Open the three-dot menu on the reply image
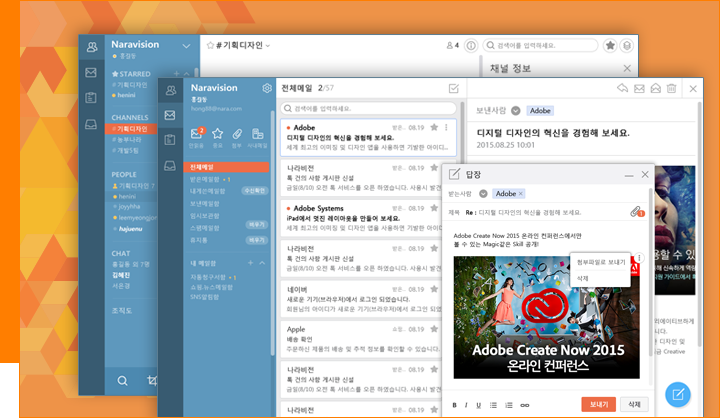The width and height of the screenshot is (720, 418). 639,258
